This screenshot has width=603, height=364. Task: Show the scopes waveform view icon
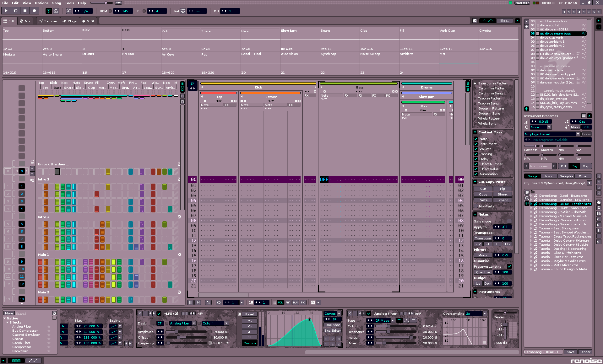point(487,21)
